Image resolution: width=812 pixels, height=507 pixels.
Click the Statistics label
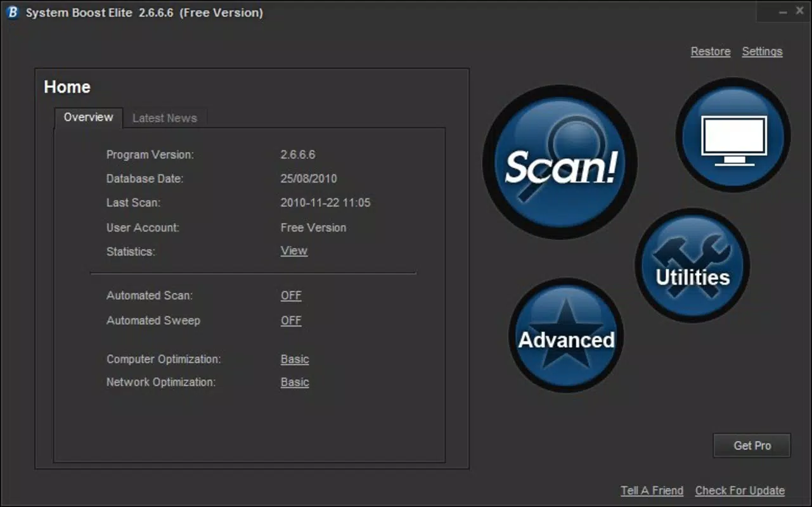click(131, 252)
